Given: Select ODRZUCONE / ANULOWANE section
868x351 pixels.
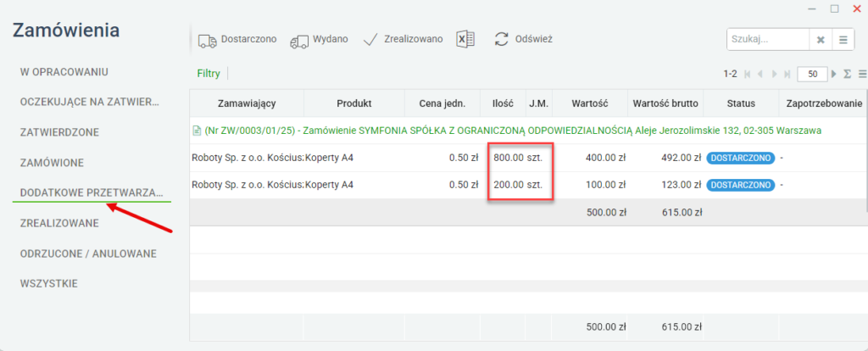Looking at the screenshot, I should coord(88,253).
